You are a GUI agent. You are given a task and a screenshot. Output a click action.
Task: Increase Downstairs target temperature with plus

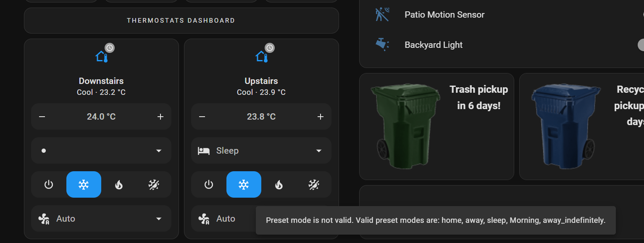pos(160,117)
